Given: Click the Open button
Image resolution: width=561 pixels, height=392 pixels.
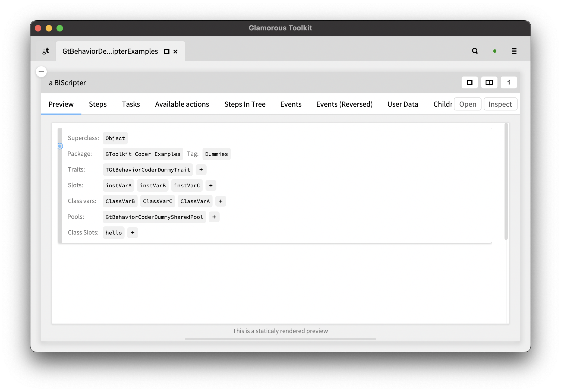Looking at the screenshot, I should coord(468,104).
